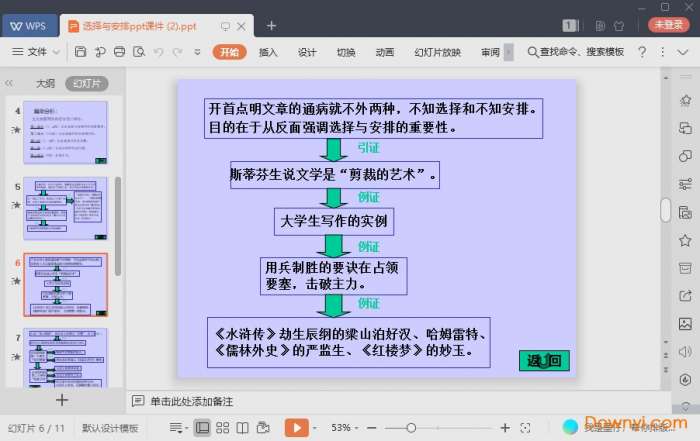700x441 pixels.
Task: Open the star favorites icon in right sidebar
Action: [x=685, y=241]
